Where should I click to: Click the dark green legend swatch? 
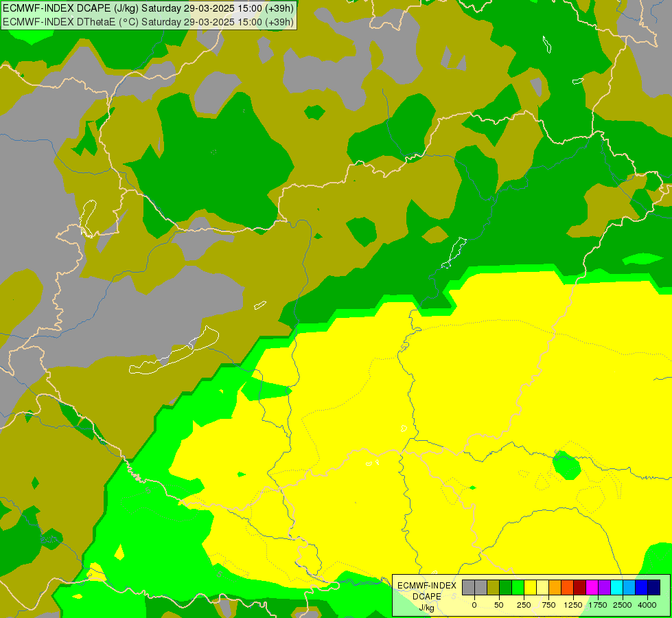click(506, 588)
